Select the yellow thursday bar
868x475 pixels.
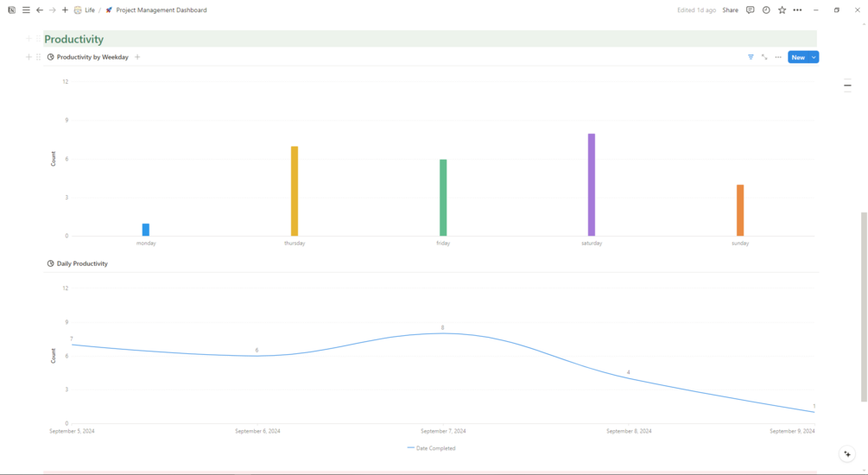pos(295,191)
